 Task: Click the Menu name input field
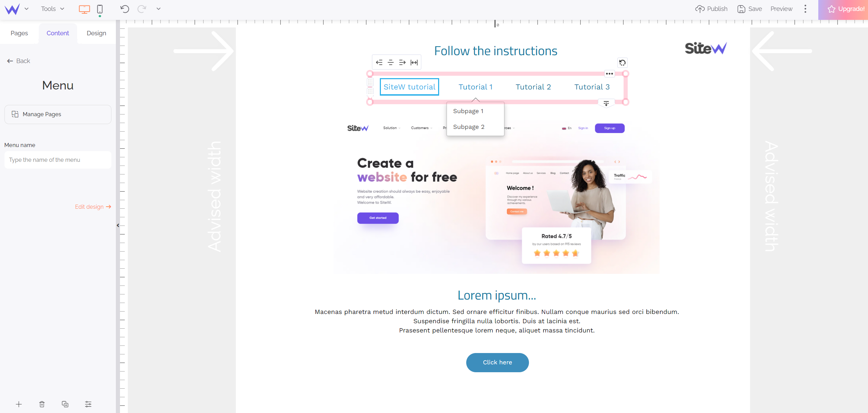coord(58,159)
